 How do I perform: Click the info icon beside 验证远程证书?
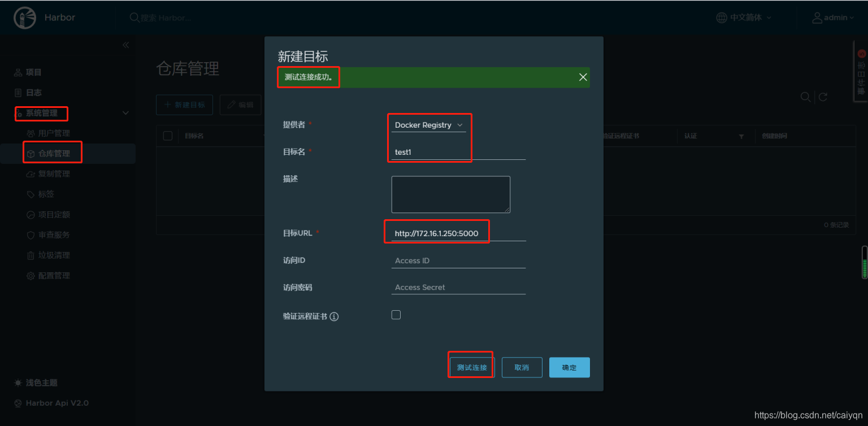pyautogui.click(x=334, y=317)
